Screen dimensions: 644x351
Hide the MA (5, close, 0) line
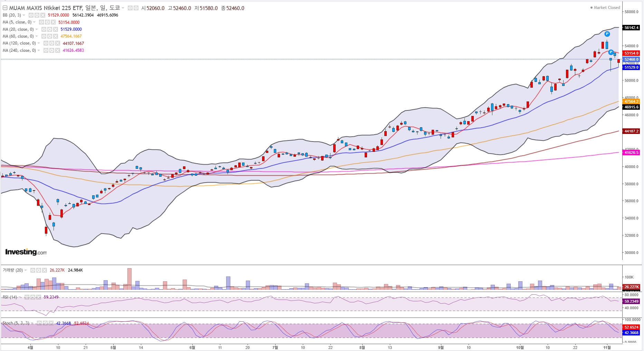(x=41, y=22)
